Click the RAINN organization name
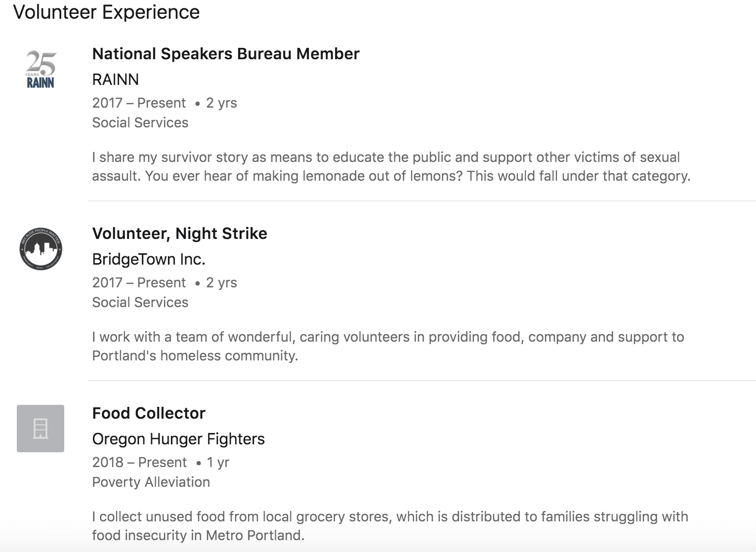Screen dimensions: 756x552 (116, 79)
